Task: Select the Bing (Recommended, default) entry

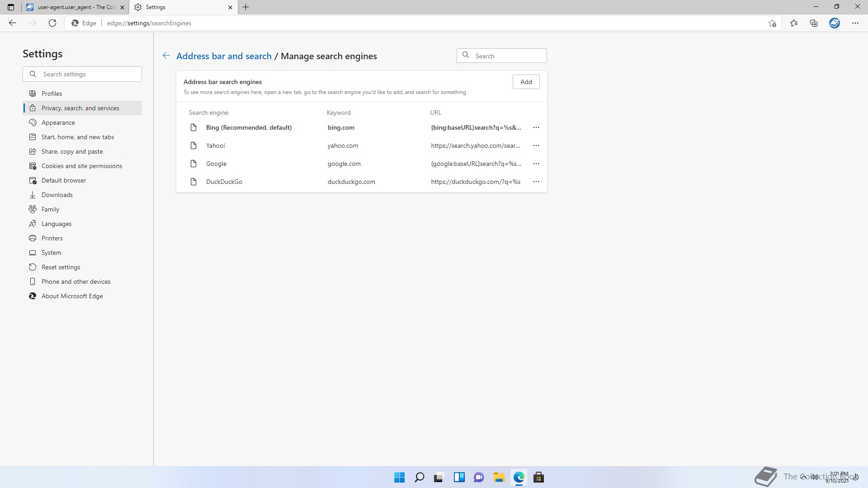Action: [249, 127]
